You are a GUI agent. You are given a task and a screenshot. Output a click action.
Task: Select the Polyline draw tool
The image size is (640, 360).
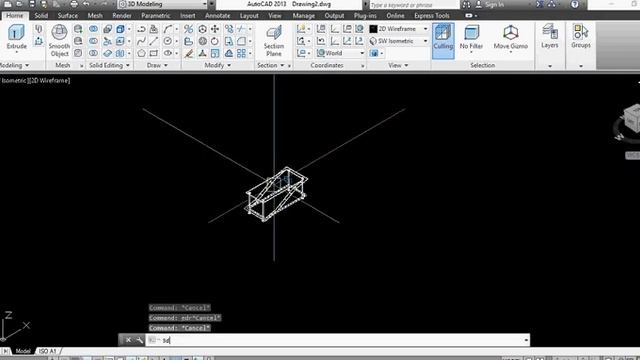click(x=141, y=29)
